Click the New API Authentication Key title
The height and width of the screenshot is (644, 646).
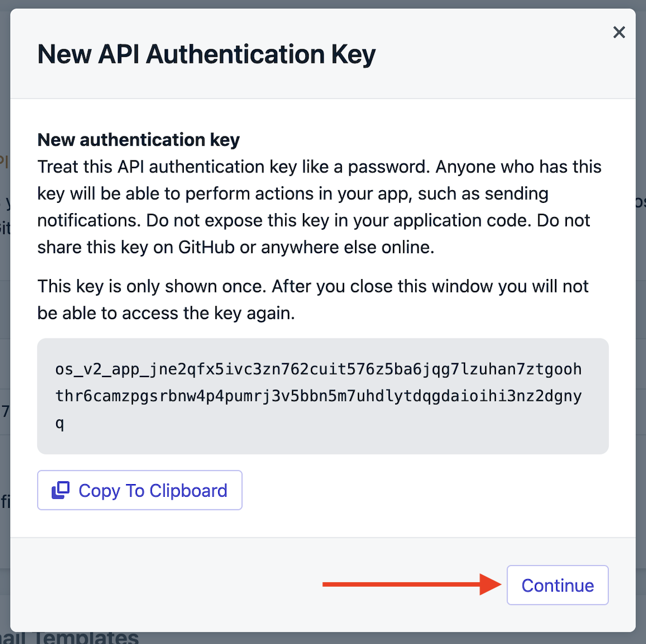tap(206, 54)
